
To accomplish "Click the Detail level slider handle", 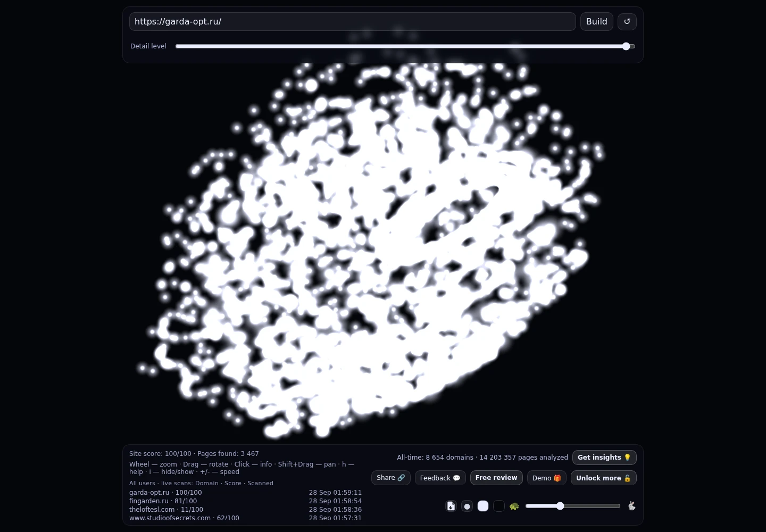I will tap(626, 46).
